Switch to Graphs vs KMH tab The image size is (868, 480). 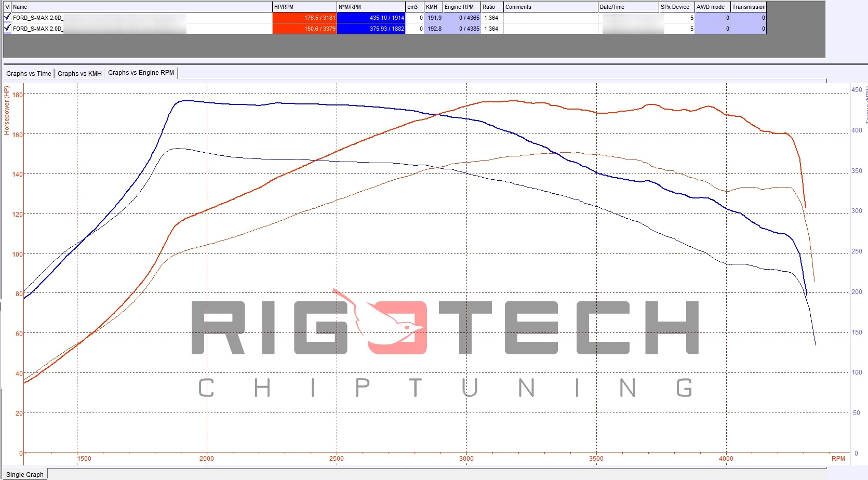79,73
